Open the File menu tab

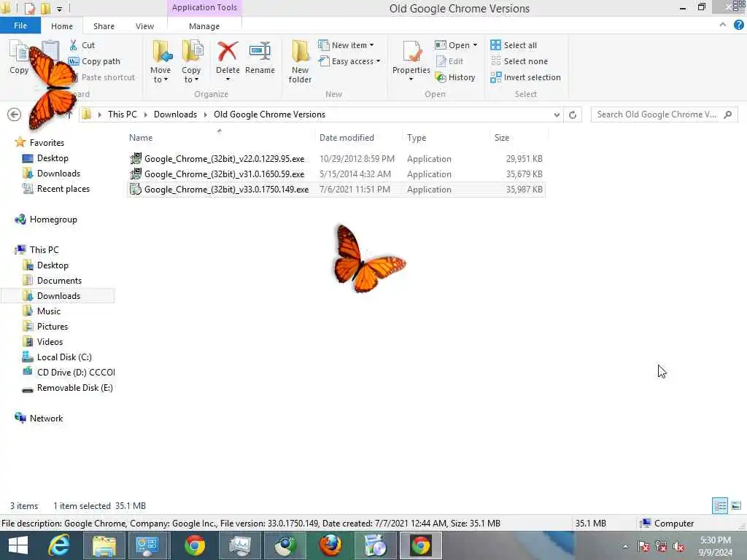pyautogui.click(x=20, y=26)
